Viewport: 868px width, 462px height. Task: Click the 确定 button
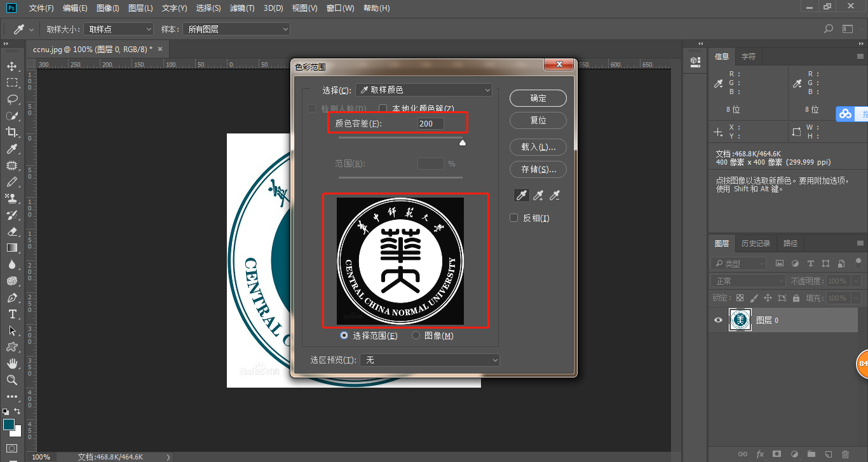click(538, 99)
